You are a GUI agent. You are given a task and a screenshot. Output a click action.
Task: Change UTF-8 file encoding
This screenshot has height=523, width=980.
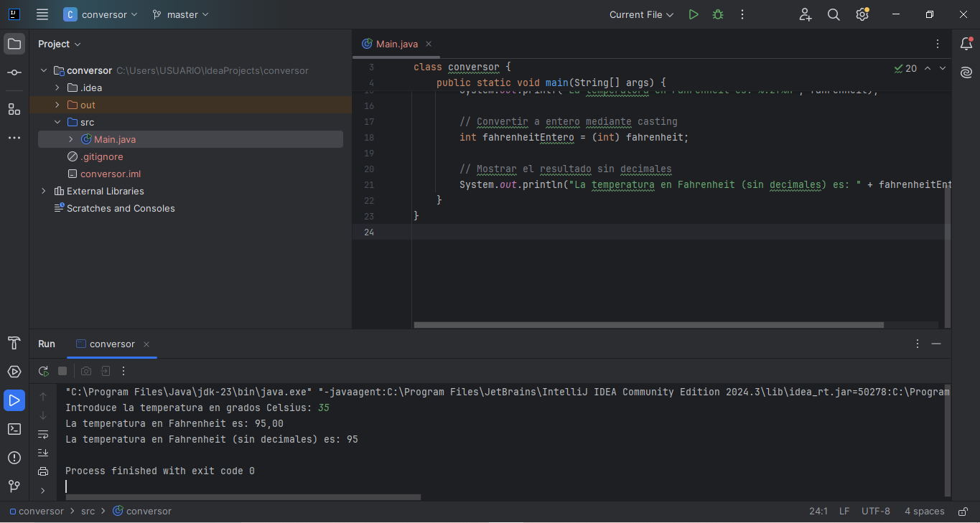(x=876, y=512)
